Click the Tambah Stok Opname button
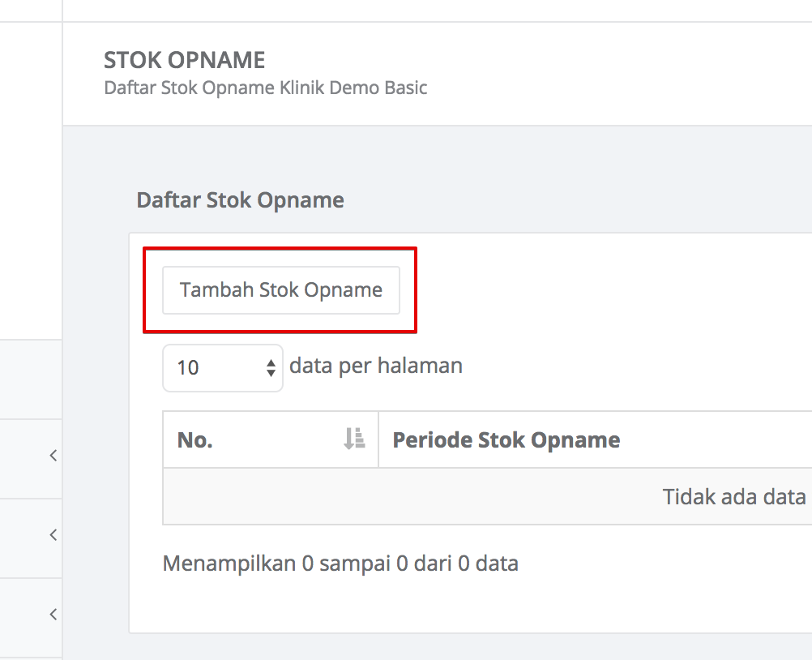This screenshot has width=812, height=660. click(280, 290)
